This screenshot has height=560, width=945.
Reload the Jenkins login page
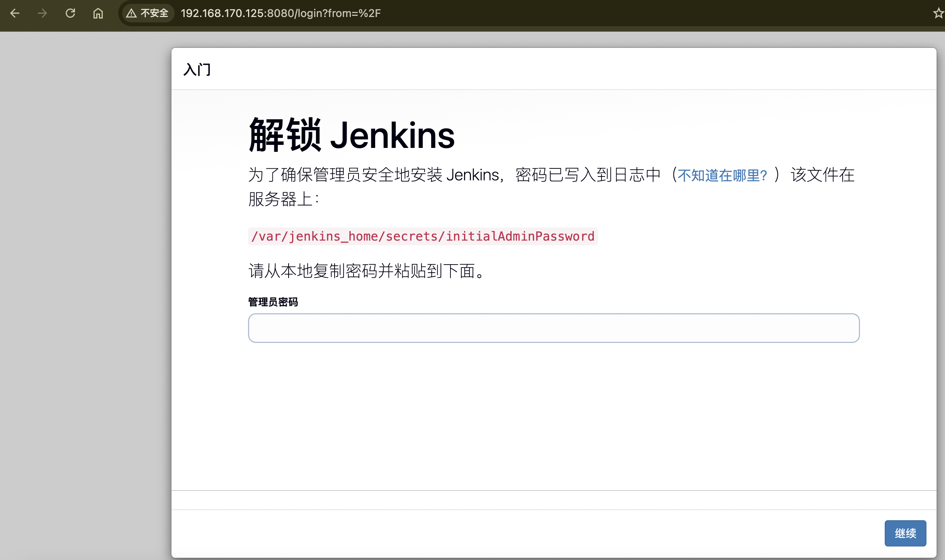click(x=70, y=14)
